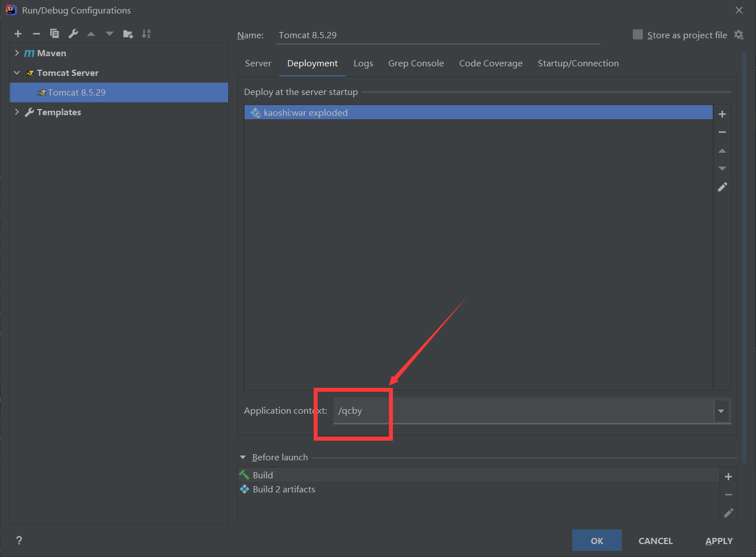
Task: Close the Run/Debug Configurations dialog
Action: coord(739,10)
